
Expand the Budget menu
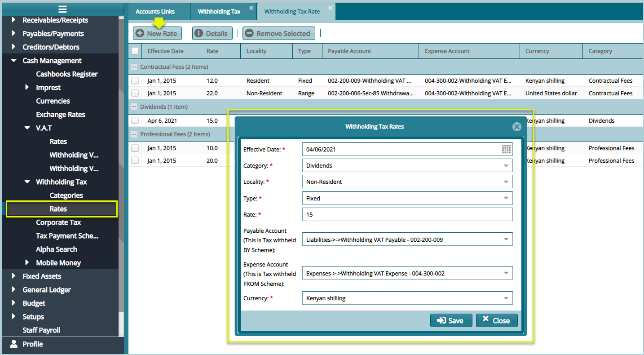click(13, 303)
